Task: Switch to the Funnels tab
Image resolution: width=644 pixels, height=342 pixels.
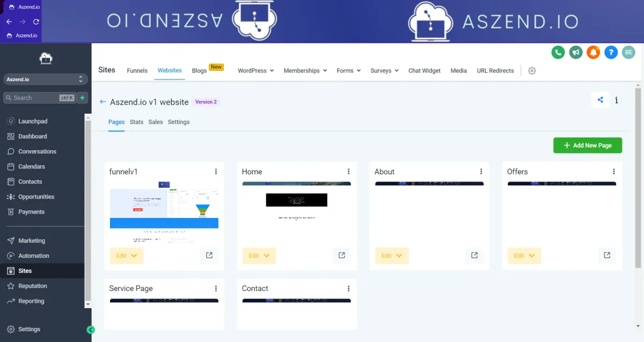Action: 137,71
